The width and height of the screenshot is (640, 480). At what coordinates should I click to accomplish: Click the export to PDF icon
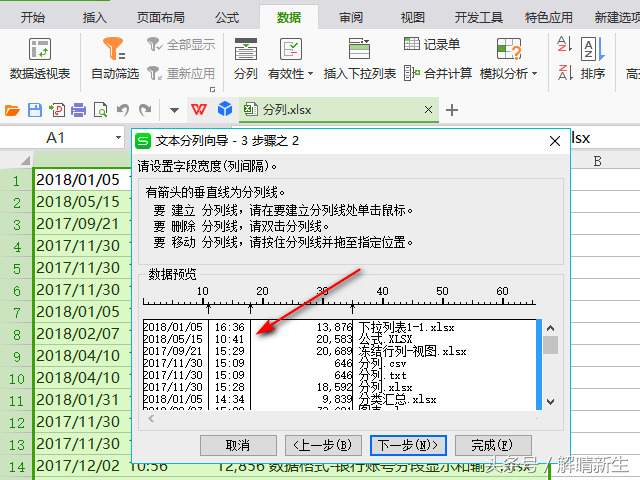(x=57, y=110)
